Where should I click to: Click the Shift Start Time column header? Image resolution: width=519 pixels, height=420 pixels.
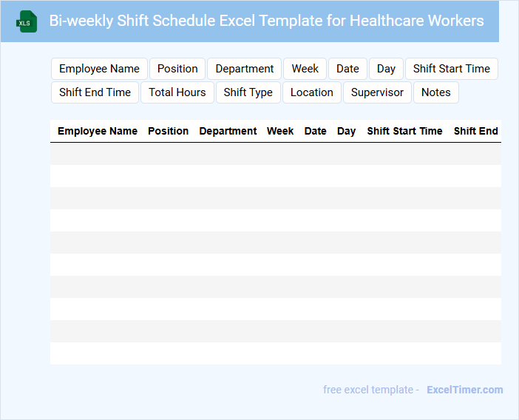(x=404, y=131)
